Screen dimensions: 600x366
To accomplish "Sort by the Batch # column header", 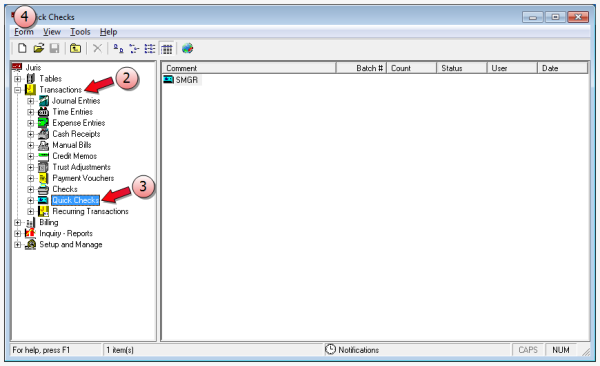I will [361, 68].
